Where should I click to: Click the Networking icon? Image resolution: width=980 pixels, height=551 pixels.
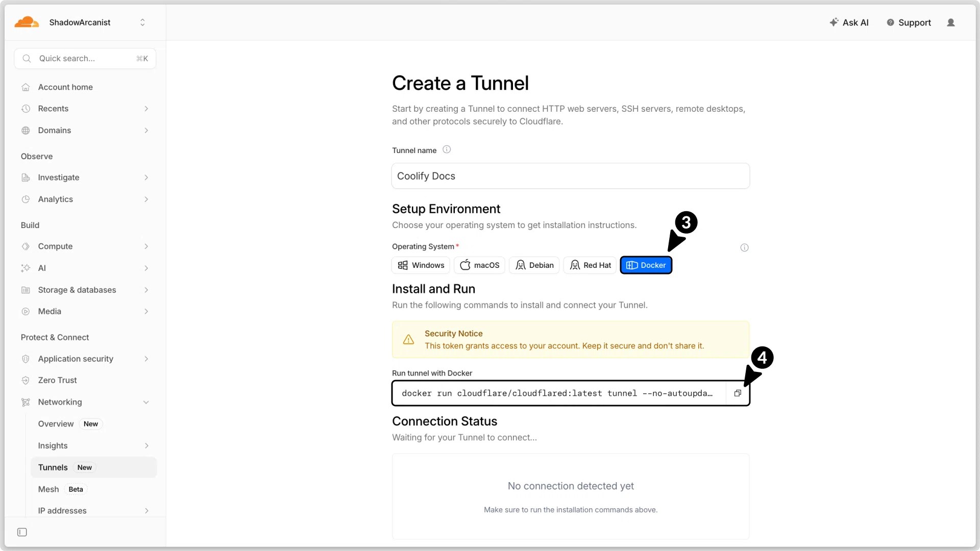pyautogui.click(x=26, y=403)
